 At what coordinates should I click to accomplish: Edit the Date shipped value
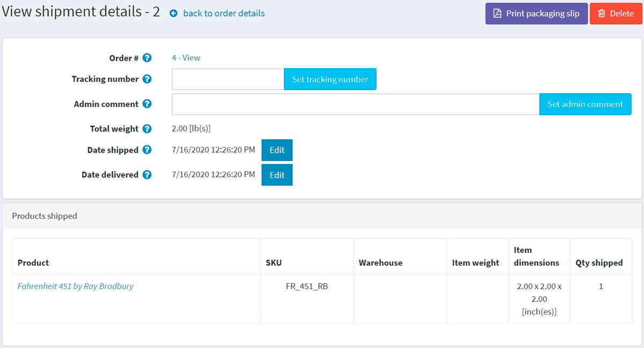click(277, 150)
